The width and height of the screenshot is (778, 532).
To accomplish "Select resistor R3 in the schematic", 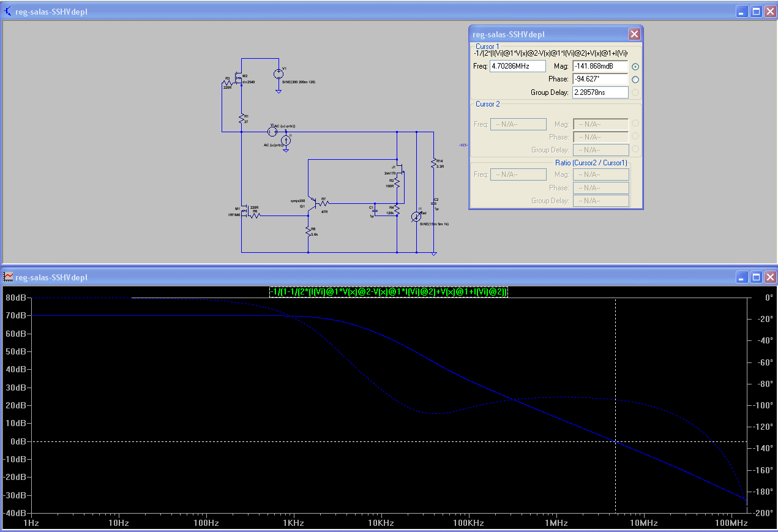I will click(x=227, y=84).
